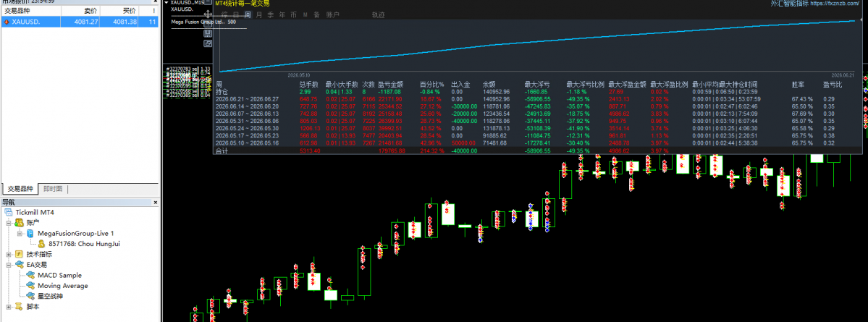The image size is (868, 322).
Task: Click the 星空战神 expert advisor icon
Action: point(30,296)
